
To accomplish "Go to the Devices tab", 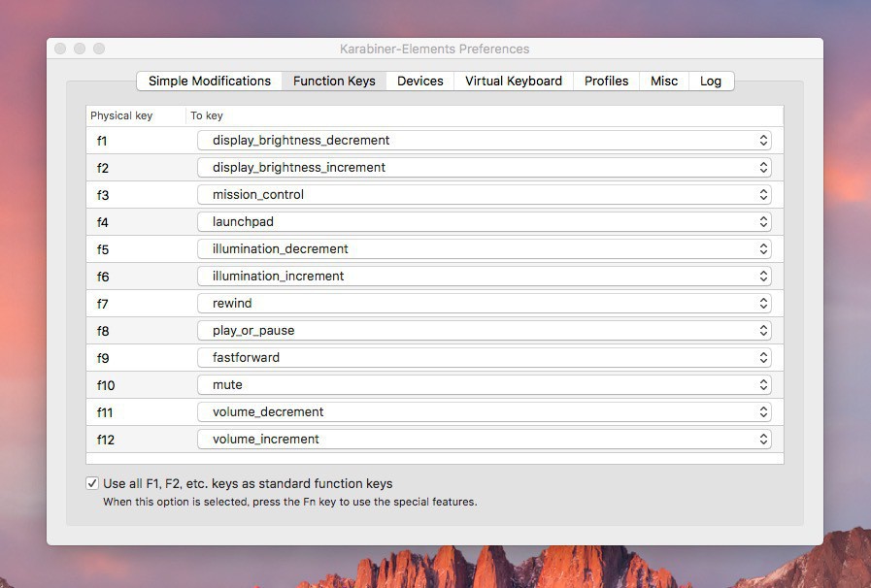I will tap(420, 82).
